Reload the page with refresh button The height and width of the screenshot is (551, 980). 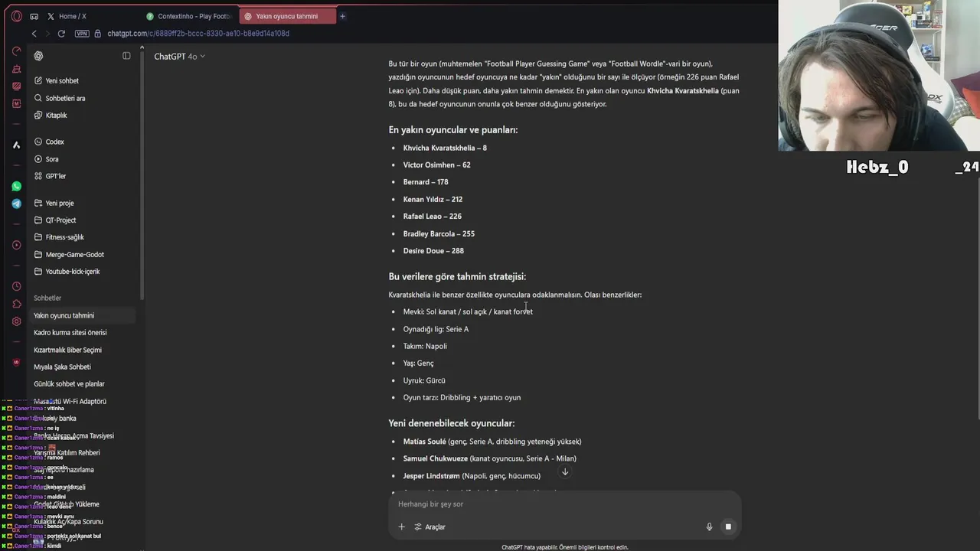coord(61,34)
